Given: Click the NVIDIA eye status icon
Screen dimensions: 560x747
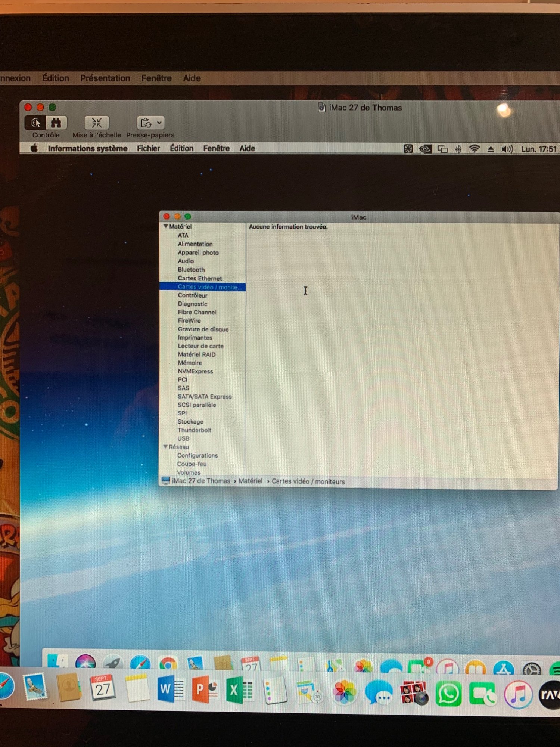Looking at the screenshot, I should point(425,149).
